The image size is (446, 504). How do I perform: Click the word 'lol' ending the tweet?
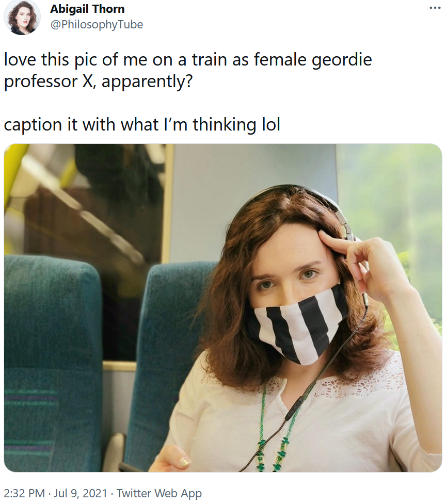click(x=271, y=124)
